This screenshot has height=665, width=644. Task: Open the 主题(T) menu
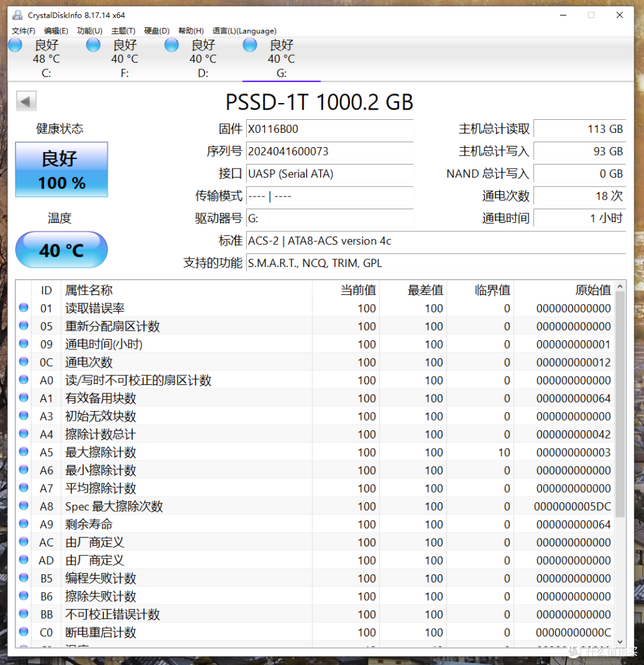(123, 31)
